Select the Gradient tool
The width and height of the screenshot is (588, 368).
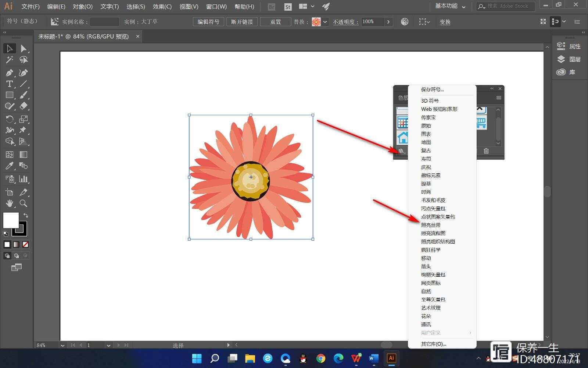[24, 155]
